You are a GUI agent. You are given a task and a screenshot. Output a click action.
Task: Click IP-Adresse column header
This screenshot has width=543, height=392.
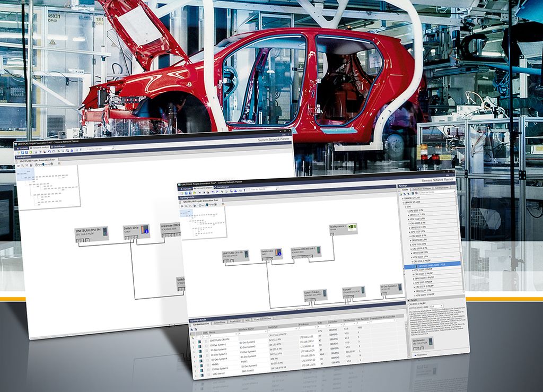point(307,325)
